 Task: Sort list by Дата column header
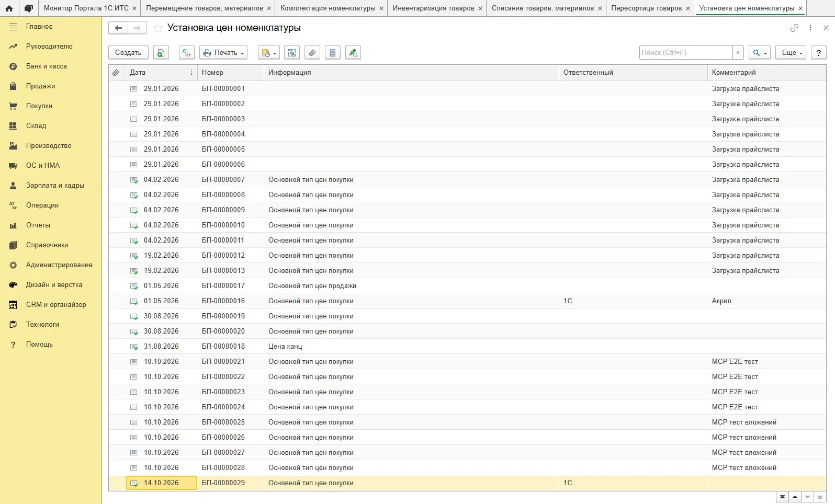[x=161, y=73]
